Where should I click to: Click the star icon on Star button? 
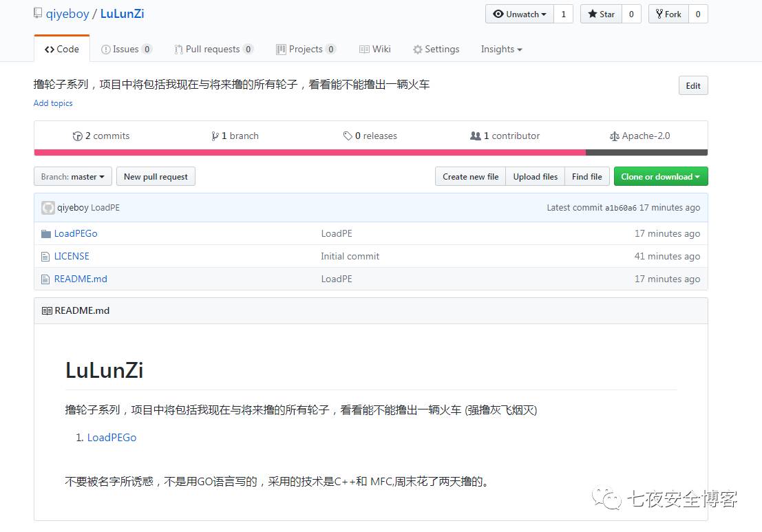pyautogui.click(x=593, y=14)
